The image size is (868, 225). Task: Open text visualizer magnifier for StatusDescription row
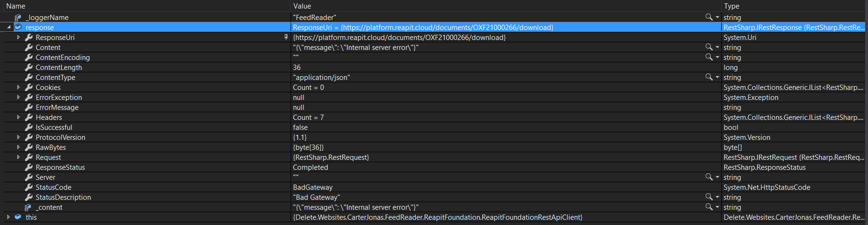(709, 197)
